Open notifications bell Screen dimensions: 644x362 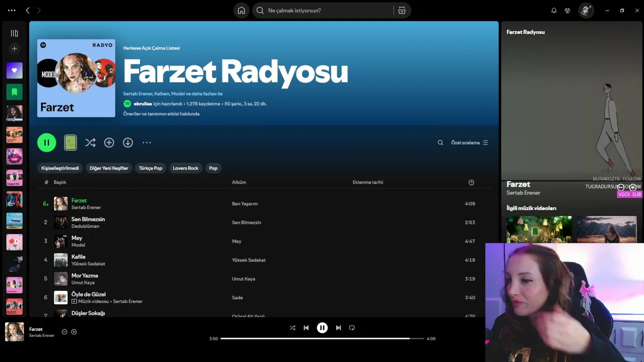click(x=554, y=11)
